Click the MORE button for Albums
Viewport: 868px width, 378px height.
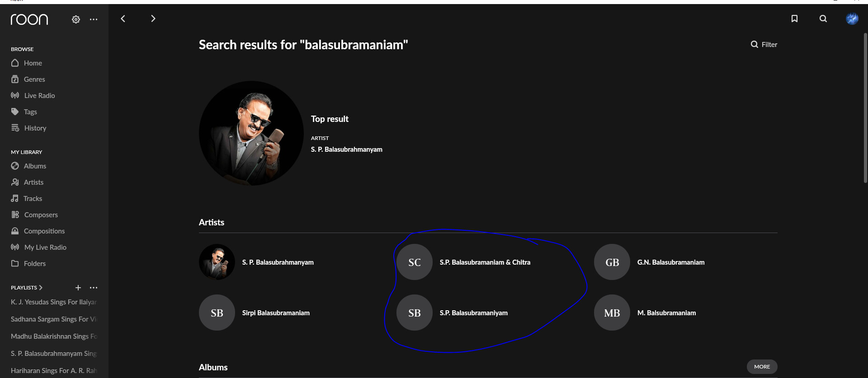(762, 367)
